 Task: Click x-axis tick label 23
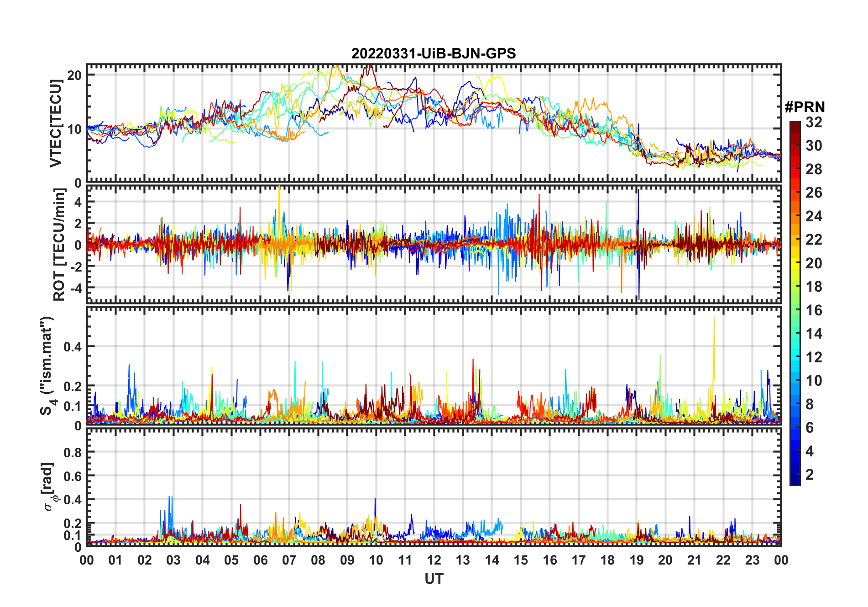point(753,560)
